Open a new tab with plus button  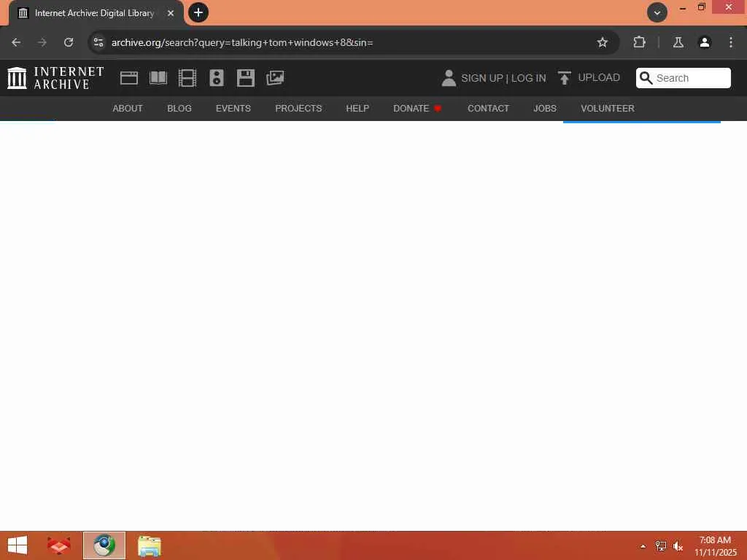[x=198, y=12]
